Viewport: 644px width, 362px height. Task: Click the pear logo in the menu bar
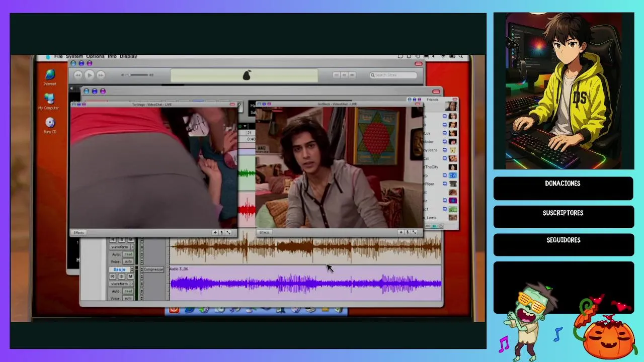point(48,57)
